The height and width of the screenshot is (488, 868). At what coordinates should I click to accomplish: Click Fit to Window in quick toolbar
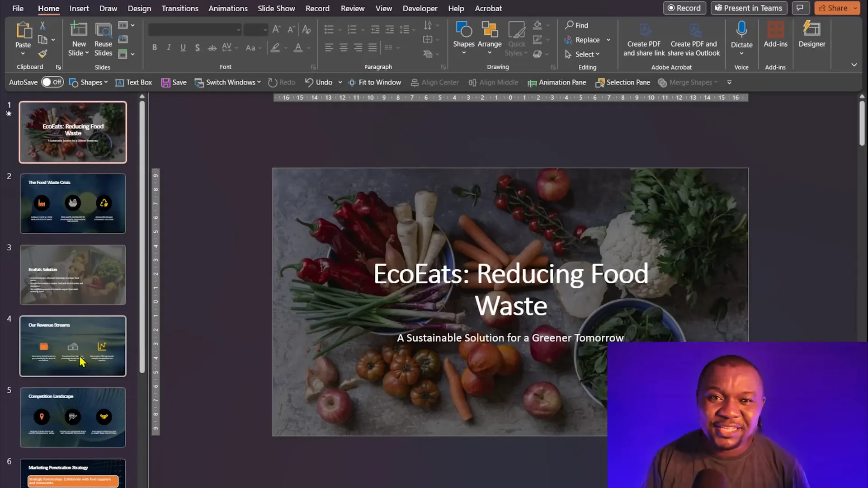click(374, 82)
